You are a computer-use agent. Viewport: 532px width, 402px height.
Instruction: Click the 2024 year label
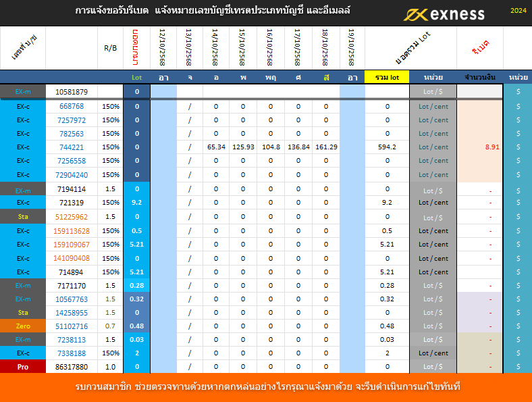pos(518,11)
